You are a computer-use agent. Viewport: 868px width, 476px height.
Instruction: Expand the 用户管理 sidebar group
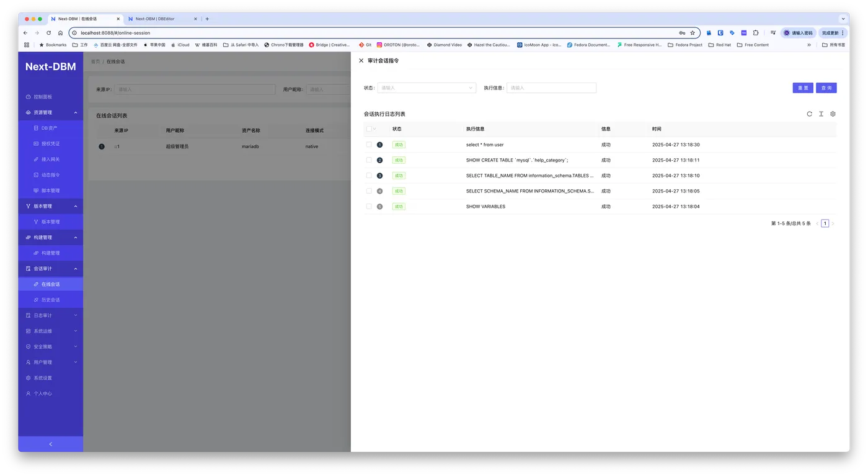click(51, 362)
